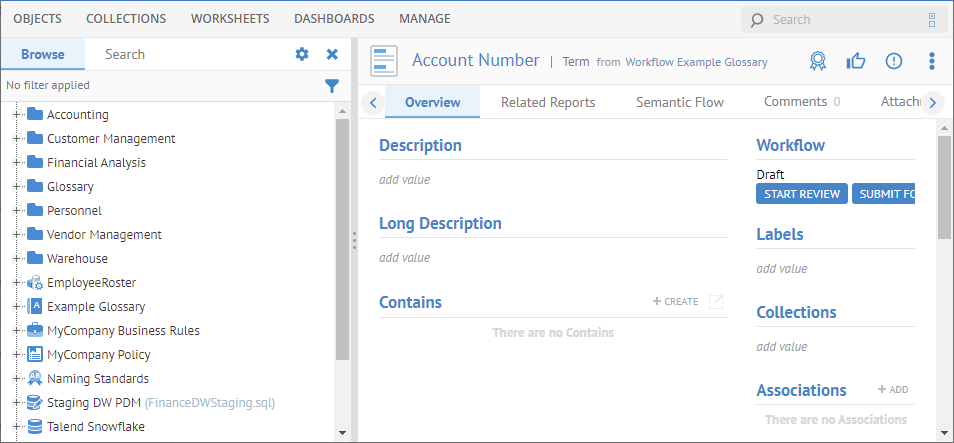Viewport: 954px width, 443px height.
Task: Select MyCompany Business Rules in tree
Action: point(123,331)
